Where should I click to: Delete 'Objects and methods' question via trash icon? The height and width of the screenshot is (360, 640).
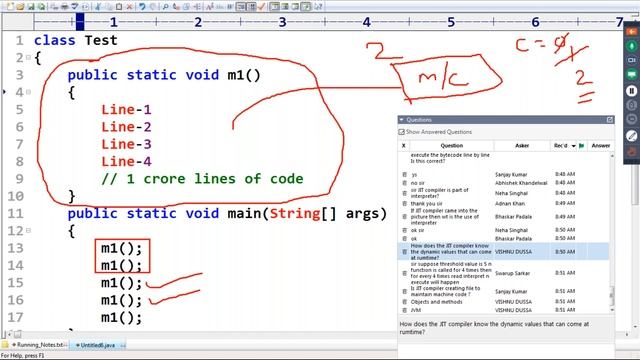click(404, 302)
